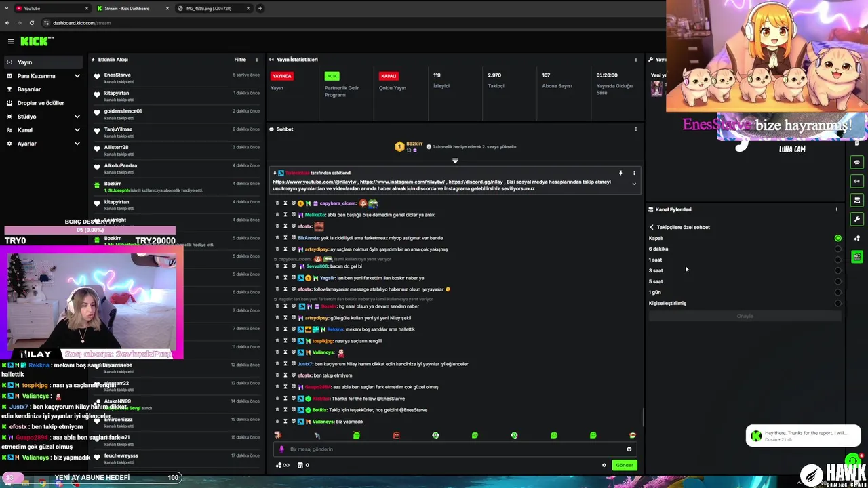Viewport: 868px width, 488px height.
Task: Click the Bir mesaj gönderin input field
Action: point(454,449)
